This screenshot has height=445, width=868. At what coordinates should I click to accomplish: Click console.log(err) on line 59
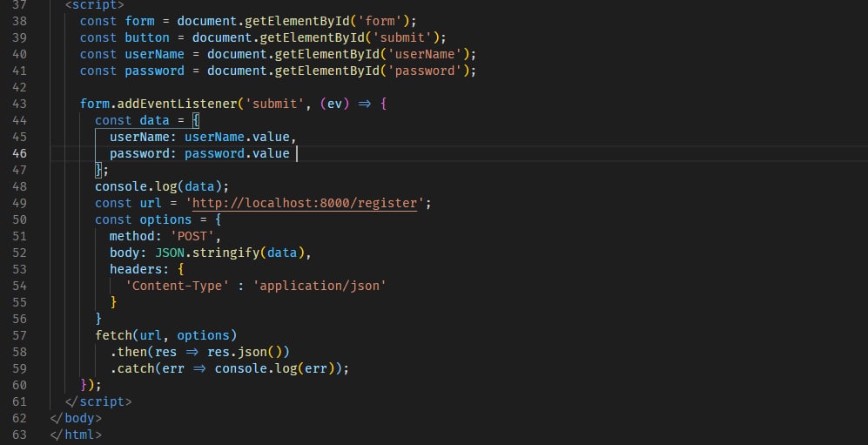coord(274,368)
